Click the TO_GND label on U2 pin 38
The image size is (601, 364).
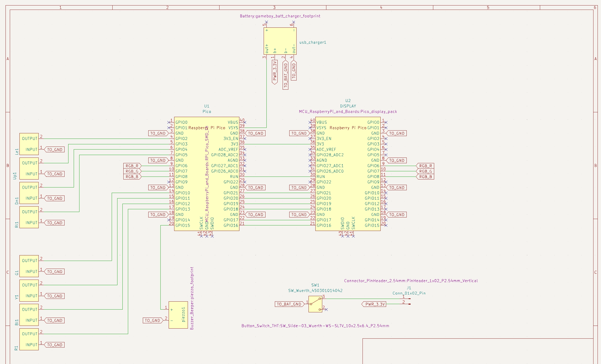[299, 133]
